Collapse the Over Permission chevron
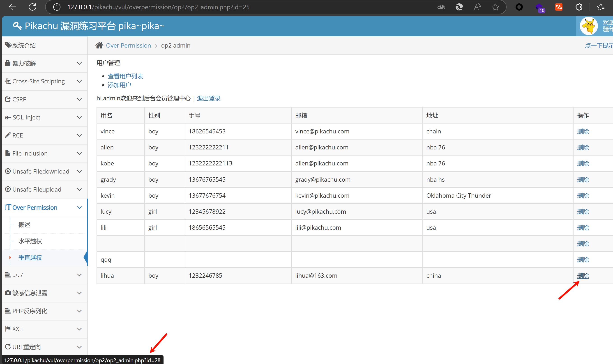613x364 pixels. [x=79, y=208]
